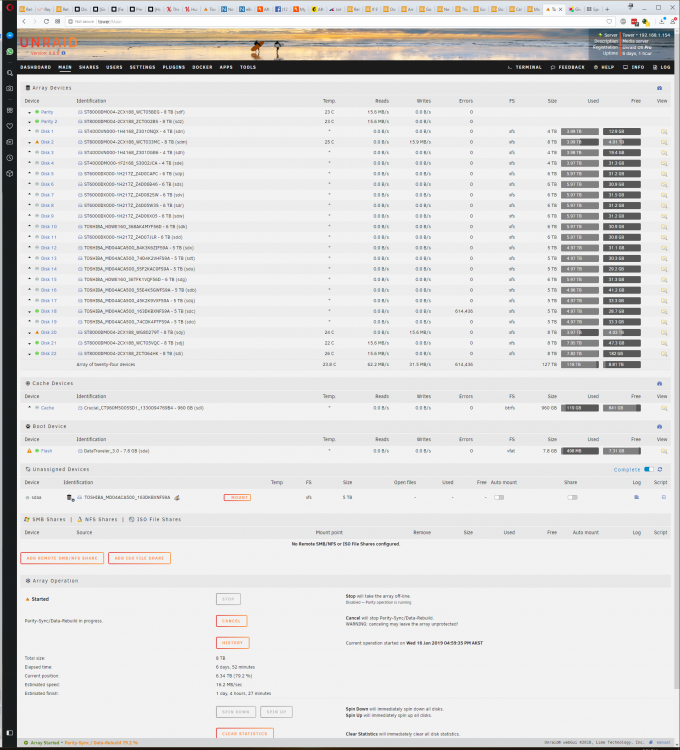
Task: Mount the unassigned Toshiba disk
Action: point(237,497)
